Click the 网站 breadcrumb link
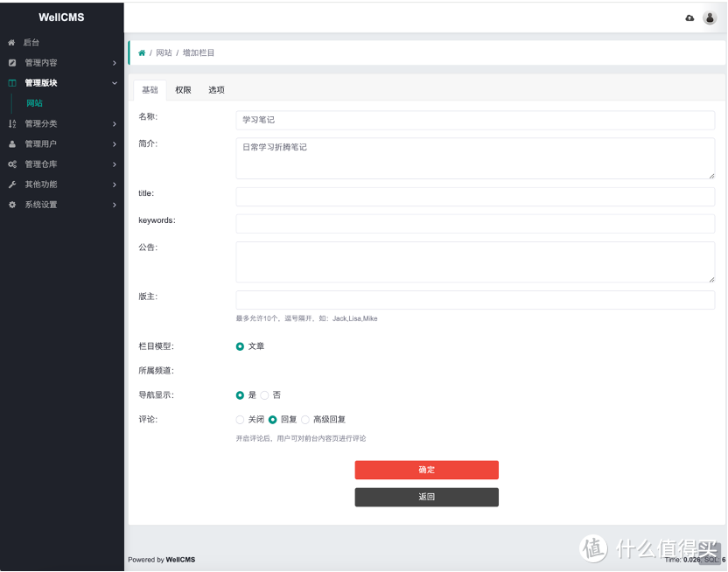The image size is (728, 572). 164,52
